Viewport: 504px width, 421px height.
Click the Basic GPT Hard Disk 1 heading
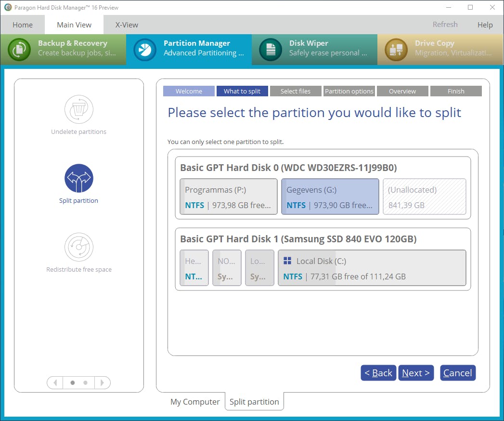298,239
